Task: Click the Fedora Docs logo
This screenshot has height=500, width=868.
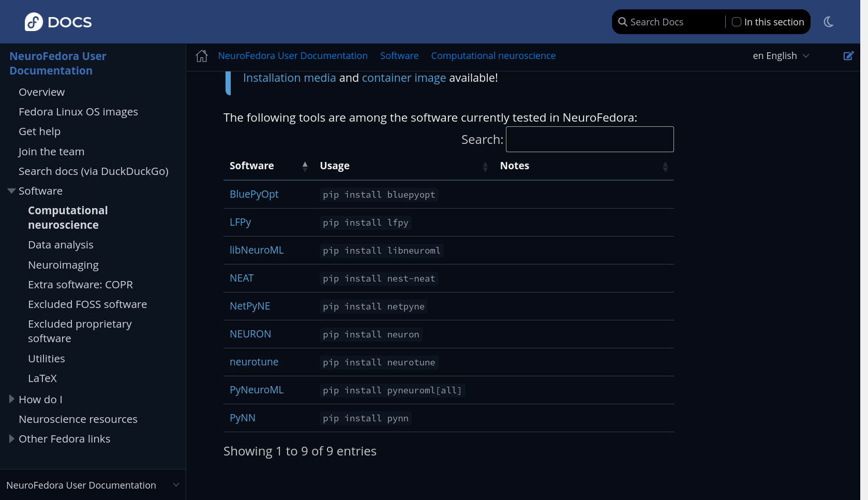Action: (x=58, y=22)
